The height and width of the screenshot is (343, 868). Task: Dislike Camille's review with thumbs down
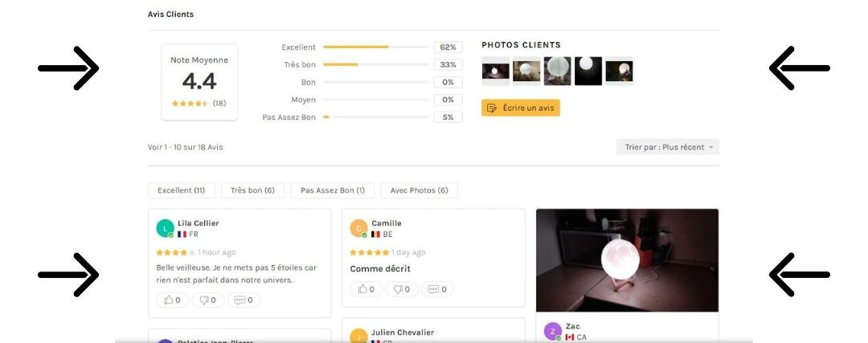[402, 289]
